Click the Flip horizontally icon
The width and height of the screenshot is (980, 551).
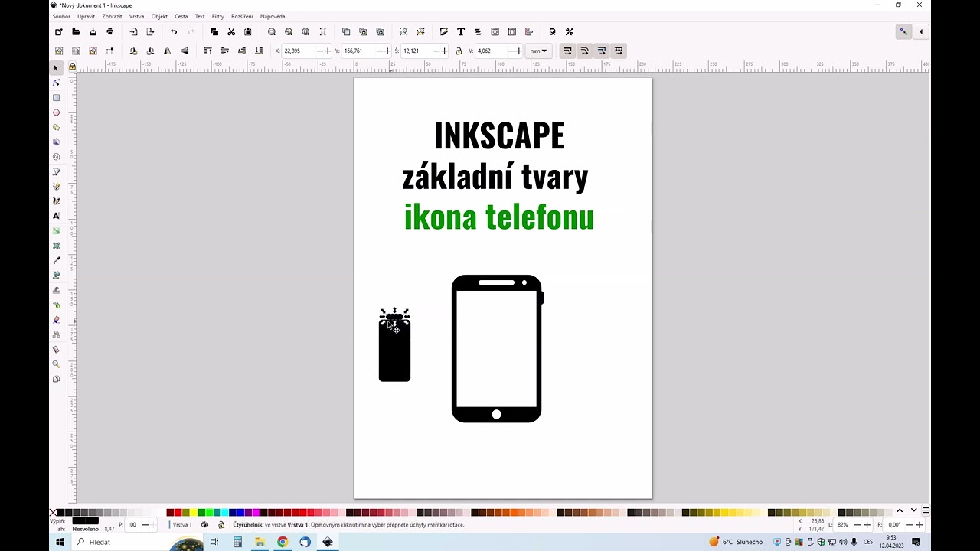click(168, 51)
